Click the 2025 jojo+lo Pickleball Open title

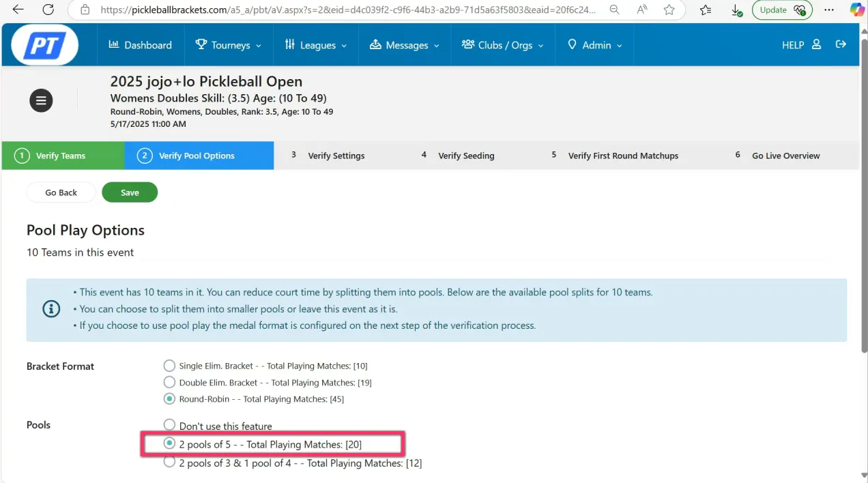206,81
